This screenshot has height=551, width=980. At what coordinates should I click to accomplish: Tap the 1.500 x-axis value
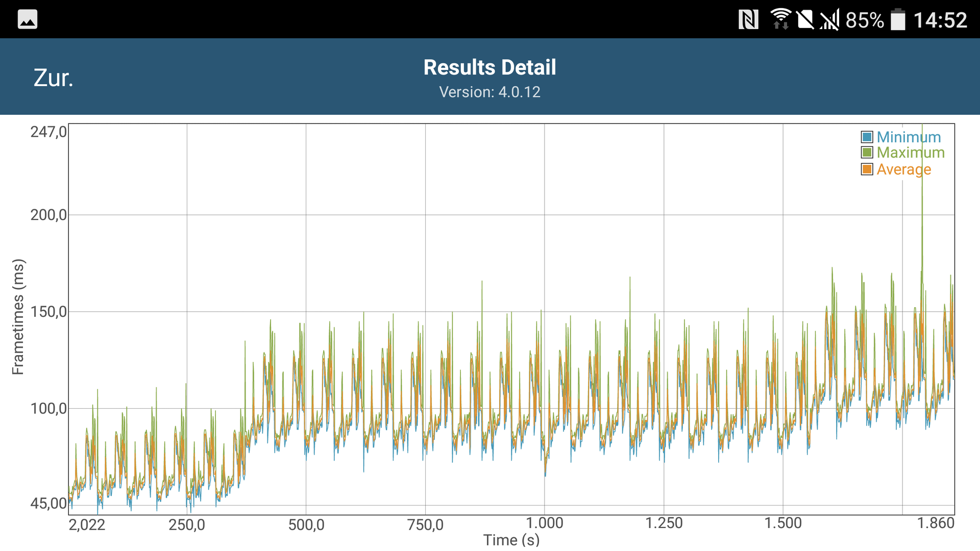pyautogui.click(x=783, y=523)
